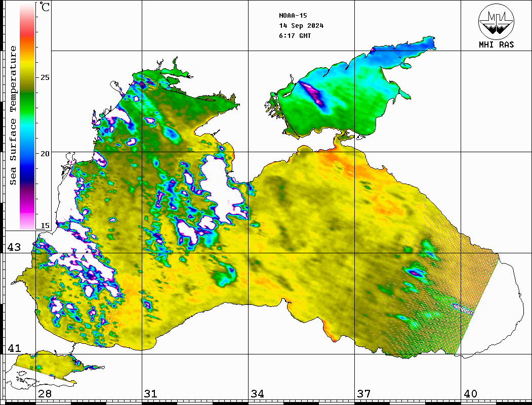Select the "NOAA-15" satellite label
Image resolution: width=532 pixels, height=405 pixels.
point(293,16)
